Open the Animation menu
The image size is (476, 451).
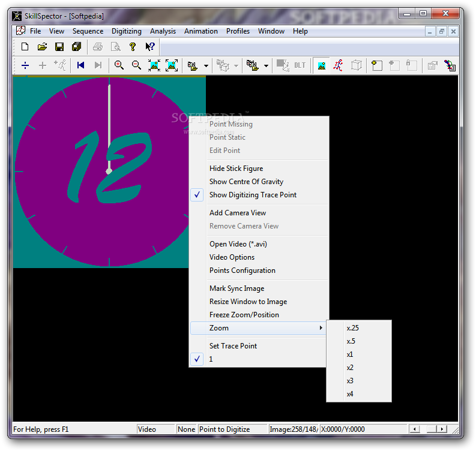pos(200,31)
